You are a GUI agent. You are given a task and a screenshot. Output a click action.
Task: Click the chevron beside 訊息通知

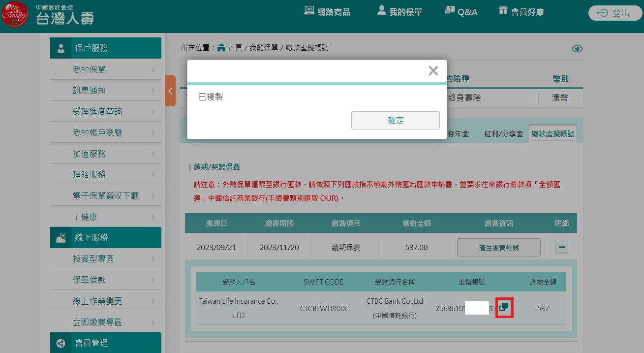(153, 91)
